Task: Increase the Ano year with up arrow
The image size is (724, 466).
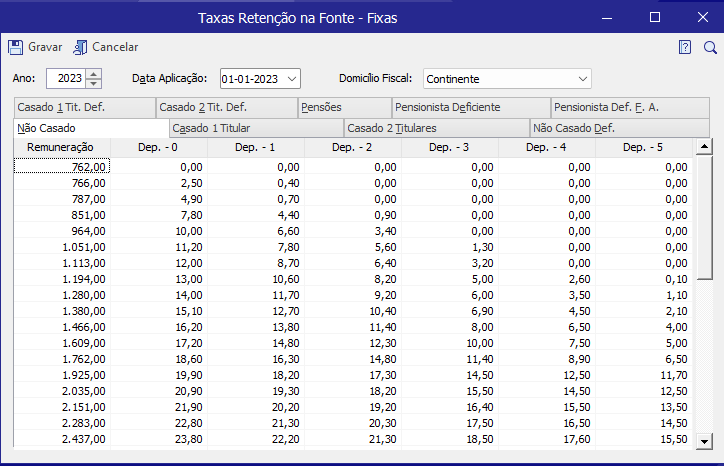Action: (93, 73)
